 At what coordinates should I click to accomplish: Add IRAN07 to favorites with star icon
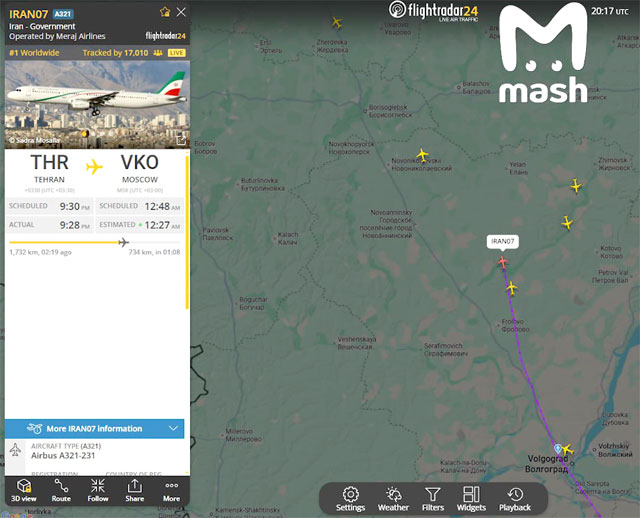[x=165, y=12]
